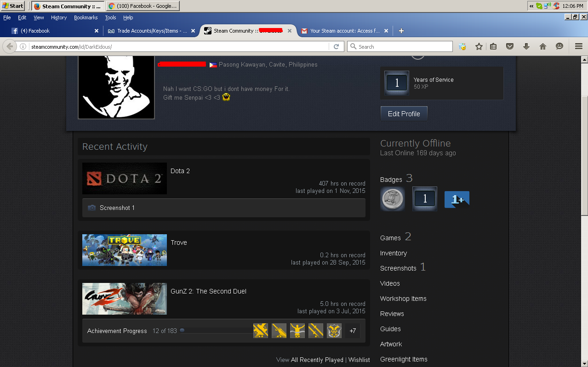
Task: Open the Help menu
Action: 128,17
